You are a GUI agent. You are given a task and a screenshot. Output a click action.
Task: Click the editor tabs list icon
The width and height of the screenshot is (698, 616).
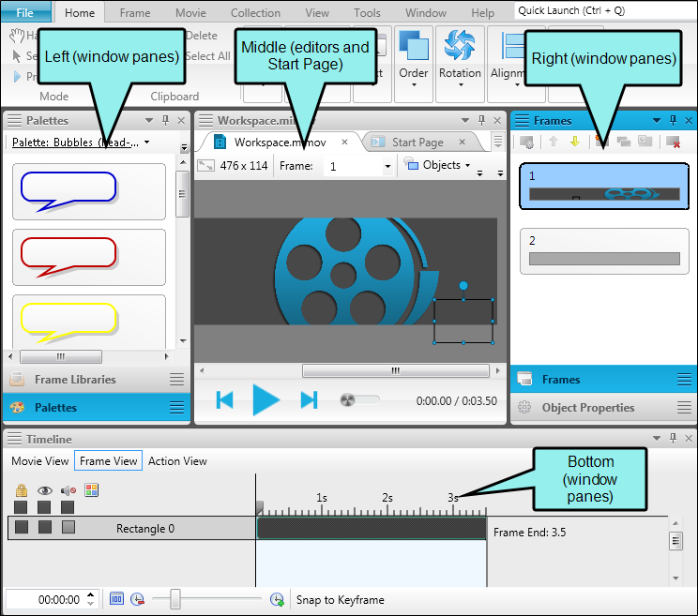497,142
